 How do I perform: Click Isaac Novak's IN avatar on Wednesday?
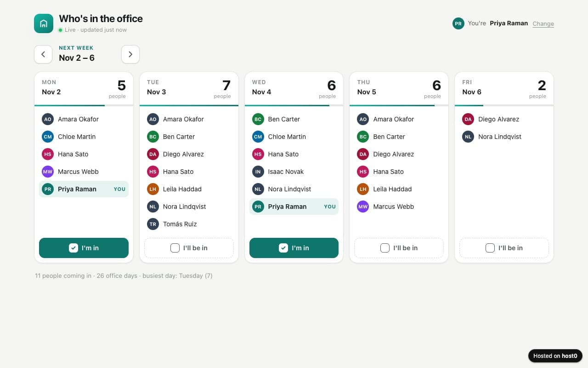point(258,172)
